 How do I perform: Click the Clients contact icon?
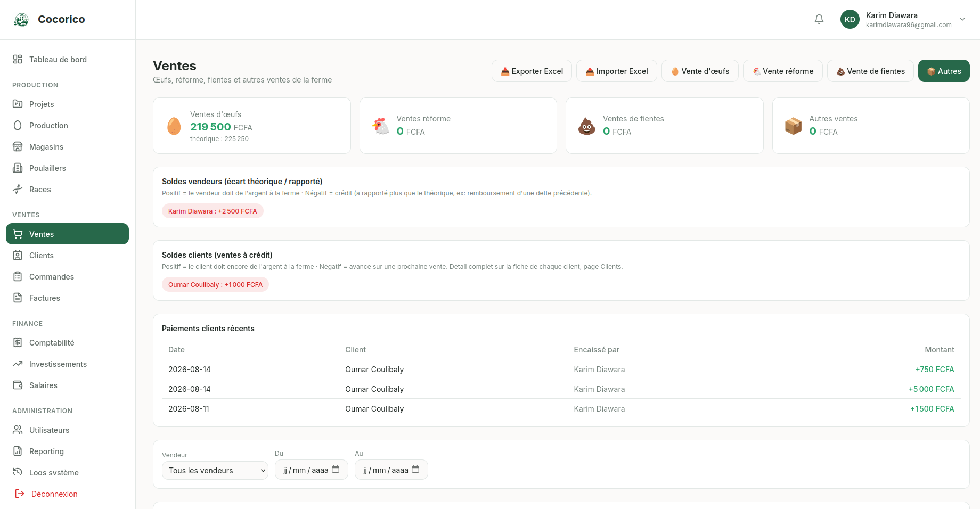pos(18,255)
